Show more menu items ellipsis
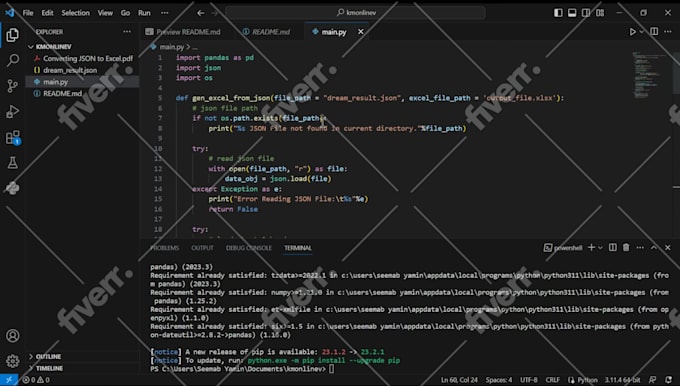Viewport: 680px width, 386px height. (x=164, y=13)
